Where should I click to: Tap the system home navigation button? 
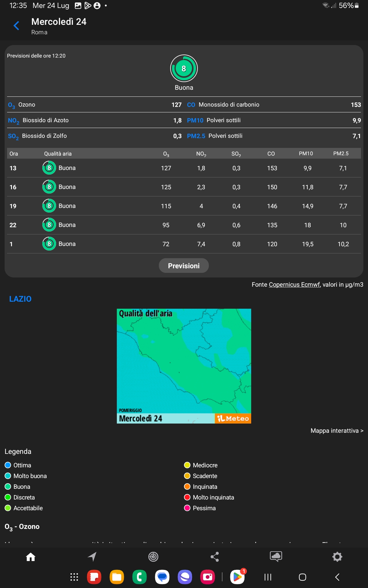click(x=302, y=577)
